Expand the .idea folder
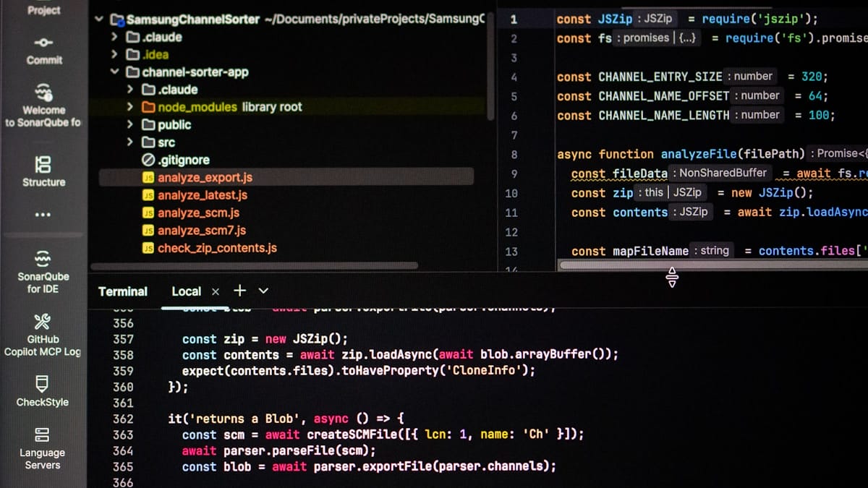 tap(114, 54)
